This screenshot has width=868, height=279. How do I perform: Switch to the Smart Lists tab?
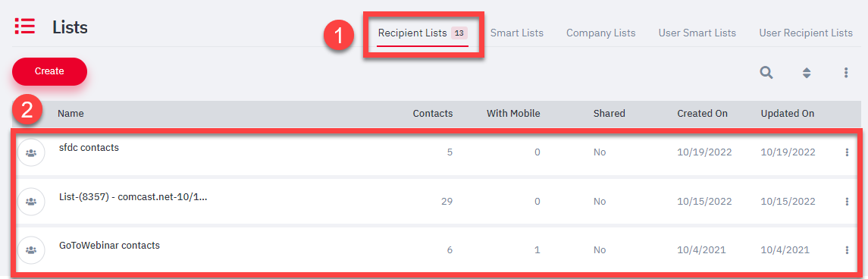pyautogui.click(x=517, y=33)
